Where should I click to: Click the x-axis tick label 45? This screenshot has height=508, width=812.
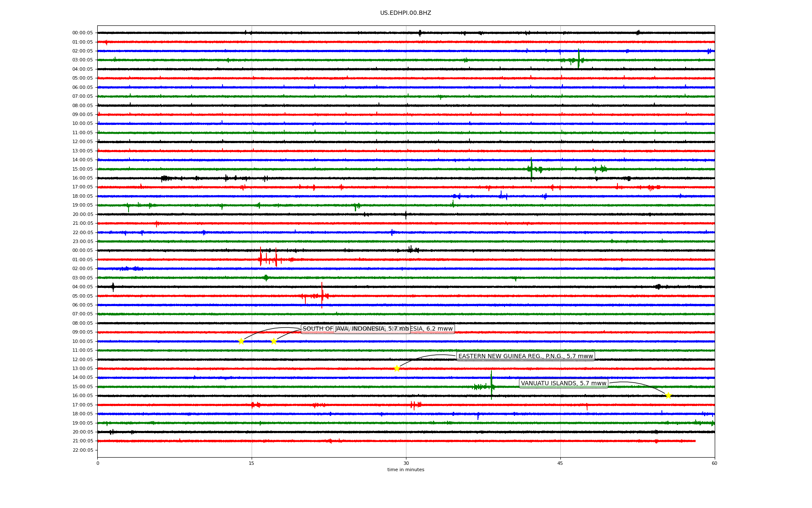(x=560, y=463)
